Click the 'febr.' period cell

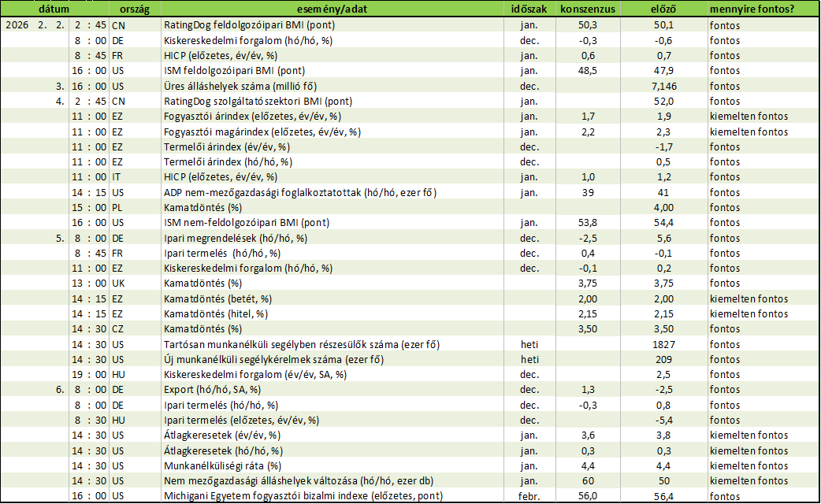point(529,495)
